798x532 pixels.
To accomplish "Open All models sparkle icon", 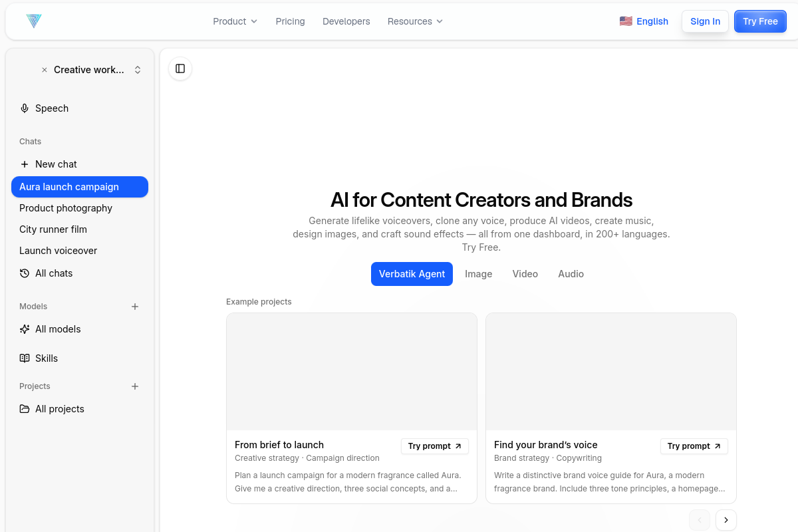I will click(25, 329).
